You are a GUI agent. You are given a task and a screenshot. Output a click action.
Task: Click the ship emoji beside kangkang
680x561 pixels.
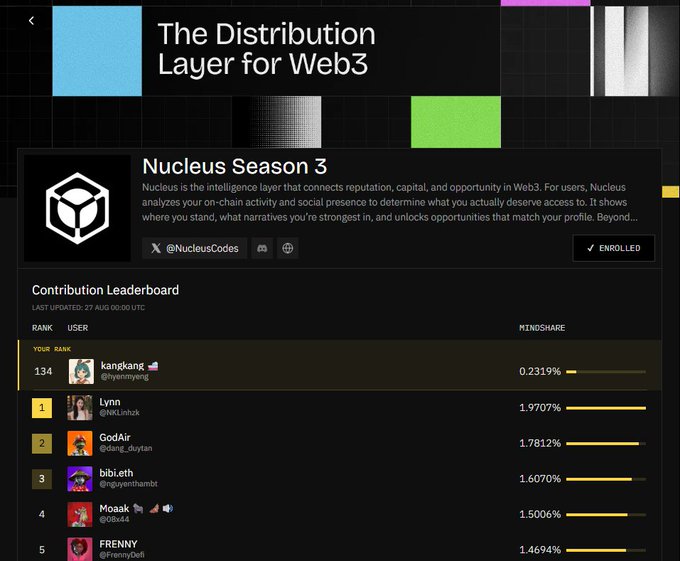pos(153,366)
